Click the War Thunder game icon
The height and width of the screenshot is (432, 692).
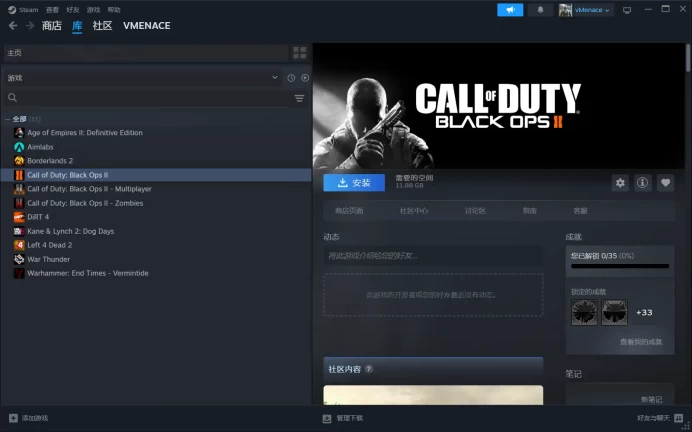pyautogui.click(x=19, y=259)
